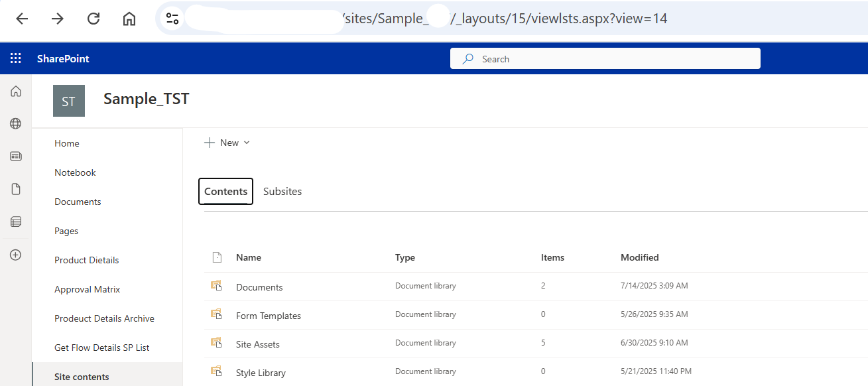Go back with the browser back arrow
This screenshot has height=386, width=868.
pos(22,19)
